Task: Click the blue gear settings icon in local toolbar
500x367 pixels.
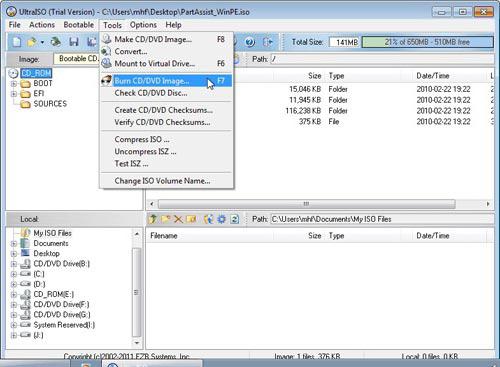Action: pos(222,219)
